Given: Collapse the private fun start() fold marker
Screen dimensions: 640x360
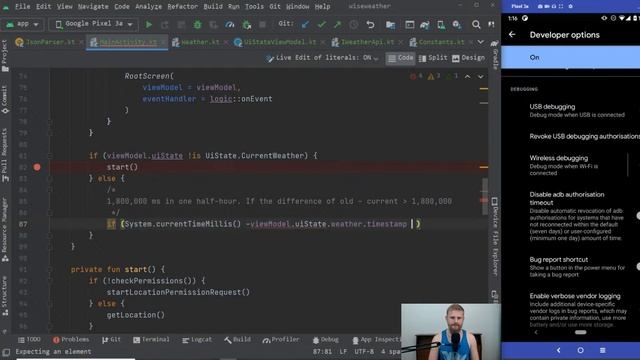Looking at the screenshot, I should click(50, 269).
